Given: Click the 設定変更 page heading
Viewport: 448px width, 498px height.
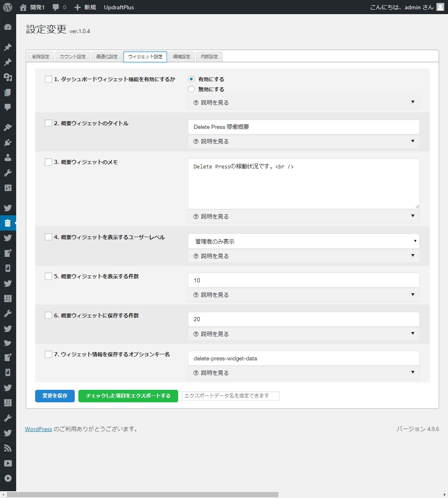Looking at the screenshot, I should [46, 29].
